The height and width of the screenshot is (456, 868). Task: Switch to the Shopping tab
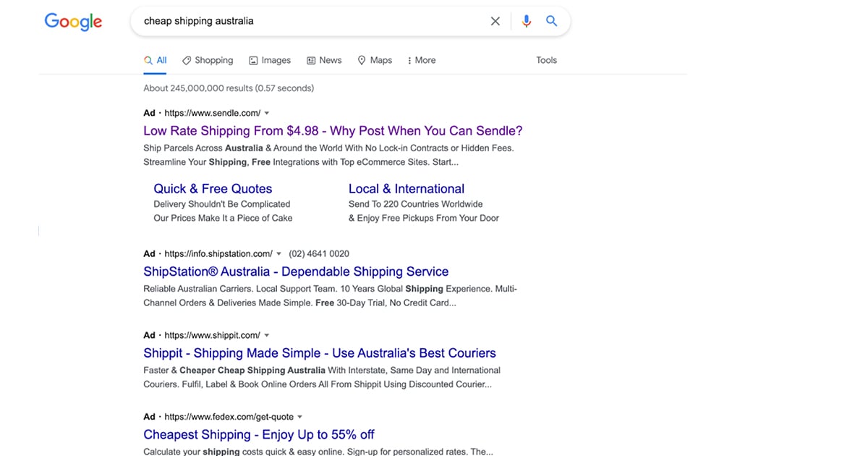coord(208,61)
